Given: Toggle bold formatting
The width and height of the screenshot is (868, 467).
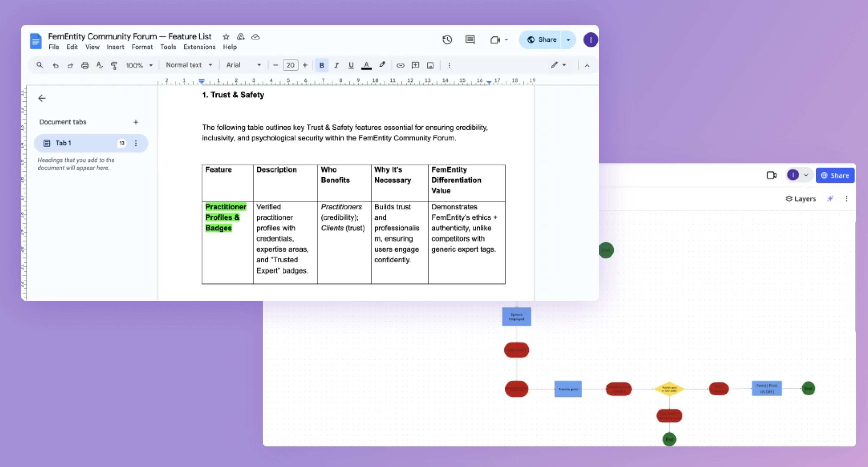Looking at the screenshot, I should (321, 65).
